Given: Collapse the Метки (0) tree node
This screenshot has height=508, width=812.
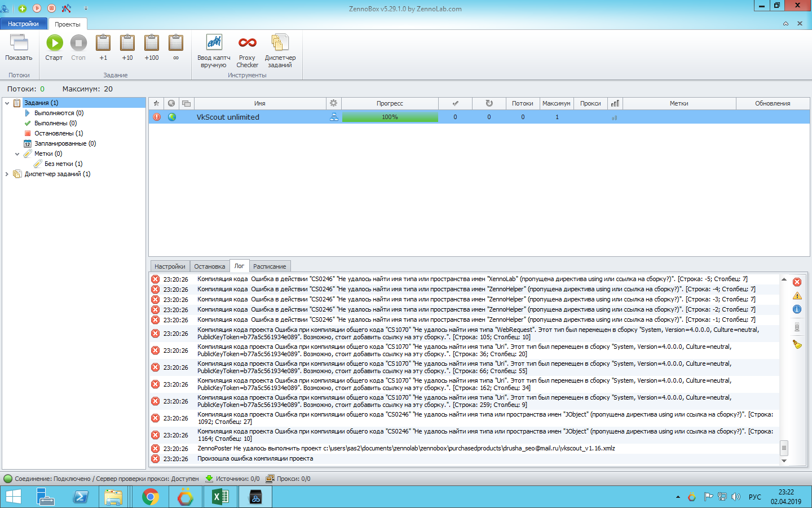Looking at the screenshot, I should point(17,154).
